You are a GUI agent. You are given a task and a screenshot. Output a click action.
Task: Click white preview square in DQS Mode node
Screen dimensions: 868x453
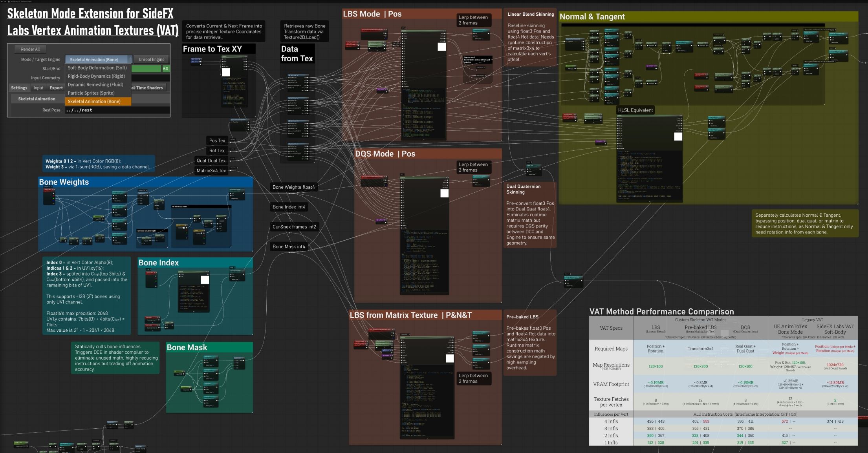coord(444,193)
